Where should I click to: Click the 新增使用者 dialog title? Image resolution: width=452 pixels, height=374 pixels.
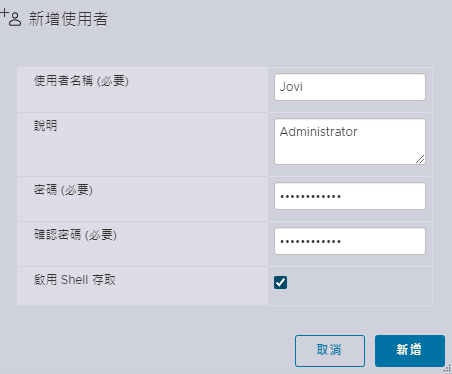[x=68, y=19]
